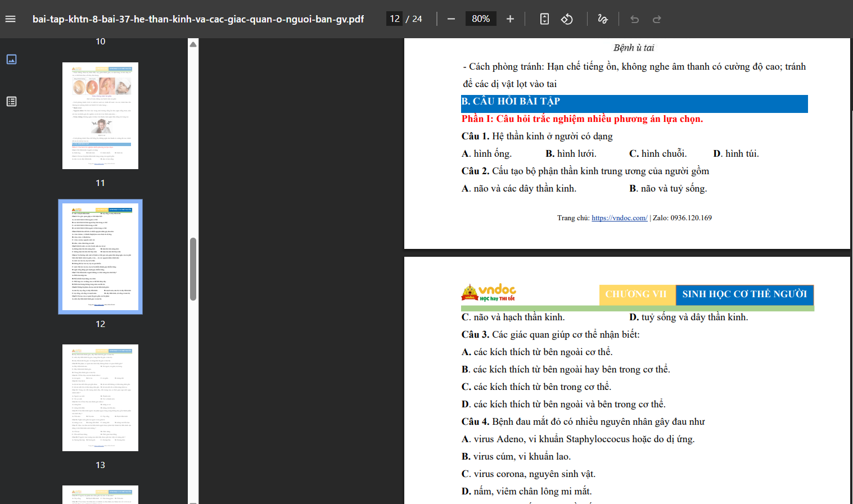Toggle fit to page icon
The height and width of the screenshot is (504, 853).
click(544, 19)
